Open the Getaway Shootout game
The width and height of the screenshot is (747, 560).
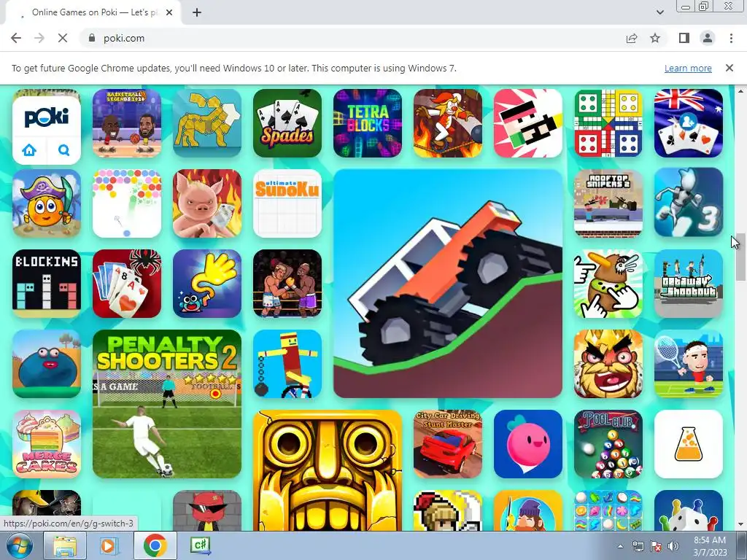pos(689,284)
